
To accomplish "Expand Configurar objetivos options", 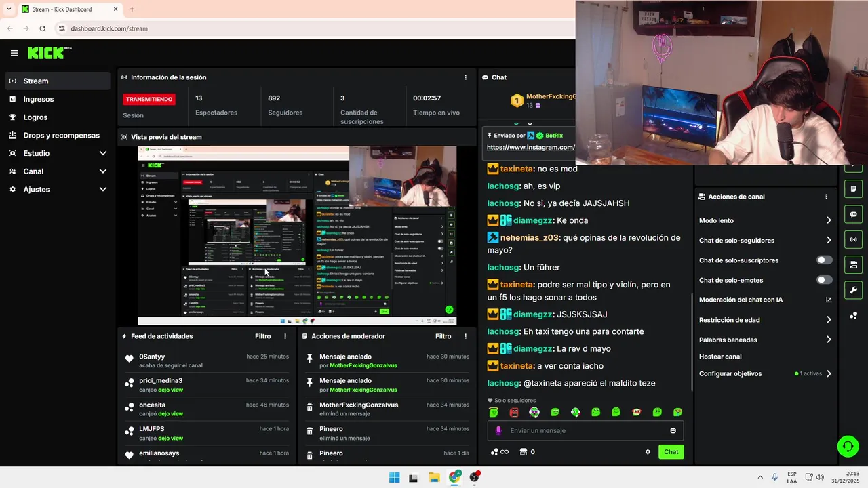I will [x=829, y=373].
